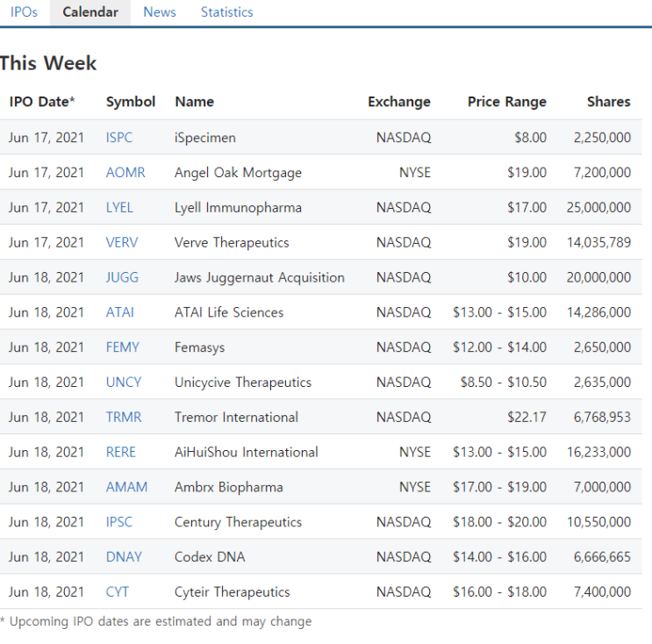Click the FEMY symbol link
Screen dimensions: 652x644
122,347
